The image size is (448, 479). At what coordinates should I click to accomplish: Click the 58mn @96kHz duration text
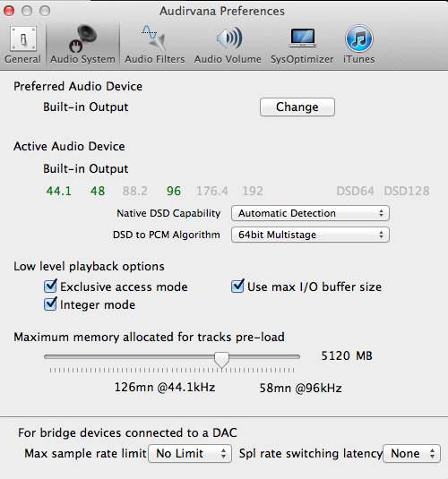tap(300, 388)
